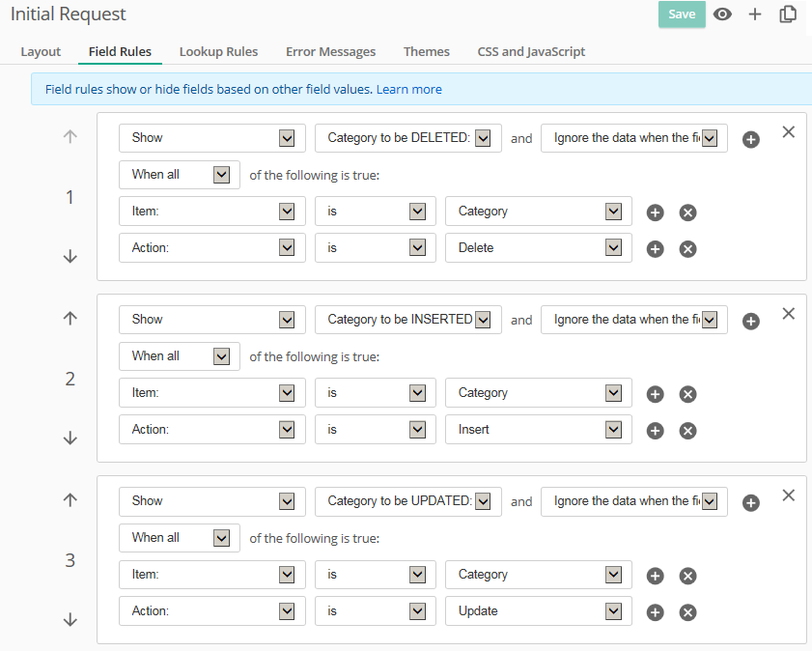Click the Save button

coord(682,14)
